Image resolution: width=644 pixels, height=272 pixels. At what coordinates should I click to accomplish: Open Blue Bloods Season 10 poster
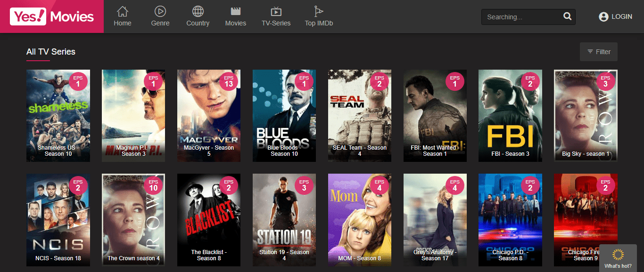tap(284, 116)
